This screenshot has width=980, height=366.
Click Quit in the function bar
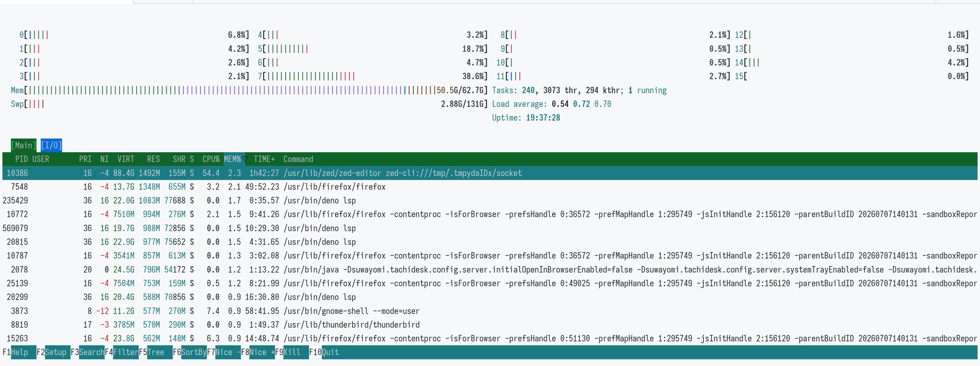point(324,352)
